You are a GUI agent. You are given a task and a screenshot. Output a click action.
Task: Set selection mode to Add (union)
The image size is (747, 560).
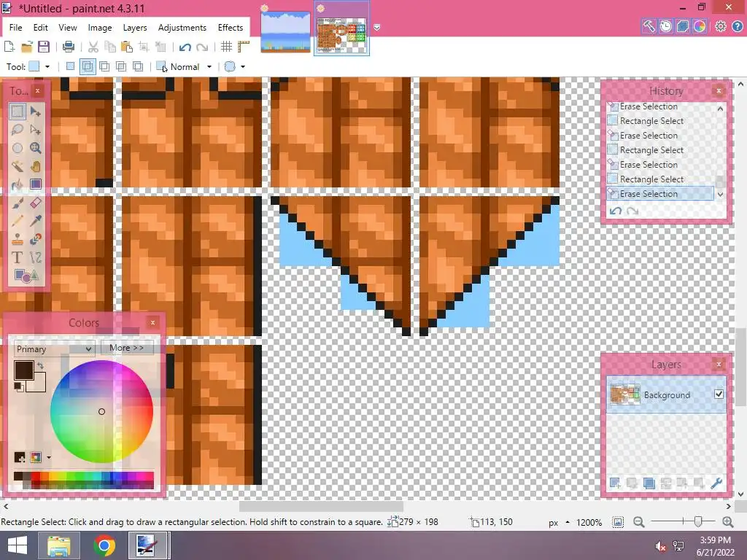[x=88, y=66]
